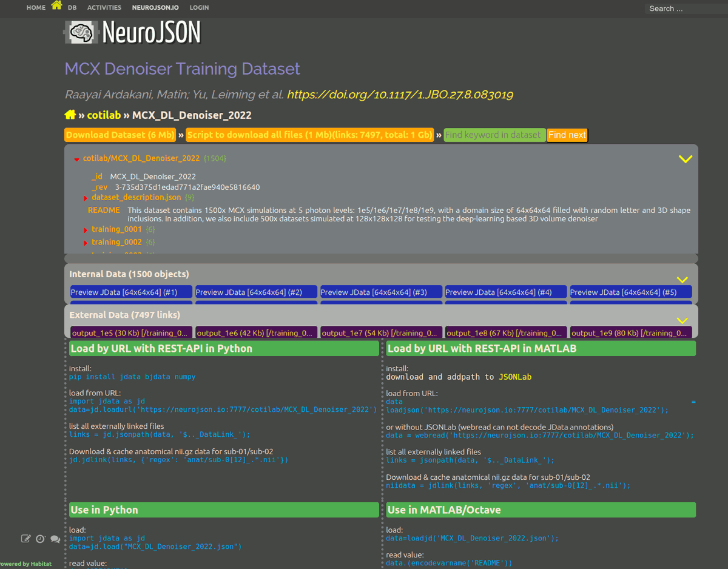Open the DB menu item
Screen dimensions: 728x569
click(72, 8)
